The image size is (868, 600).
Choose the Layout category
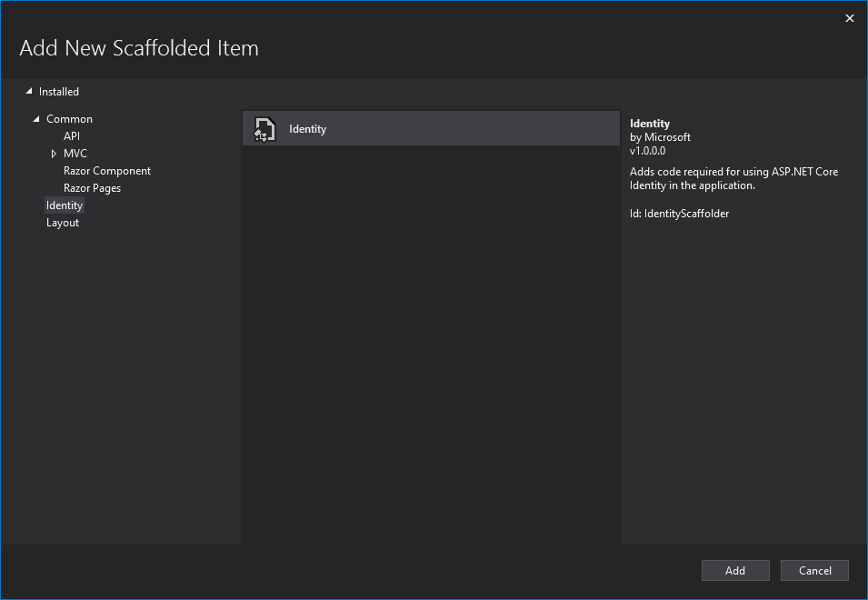(x=63, y=223)
